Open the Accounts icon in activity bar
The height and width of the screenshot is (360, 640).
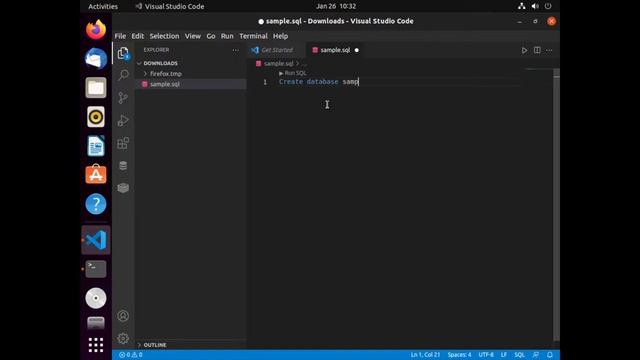coord(123,316)
